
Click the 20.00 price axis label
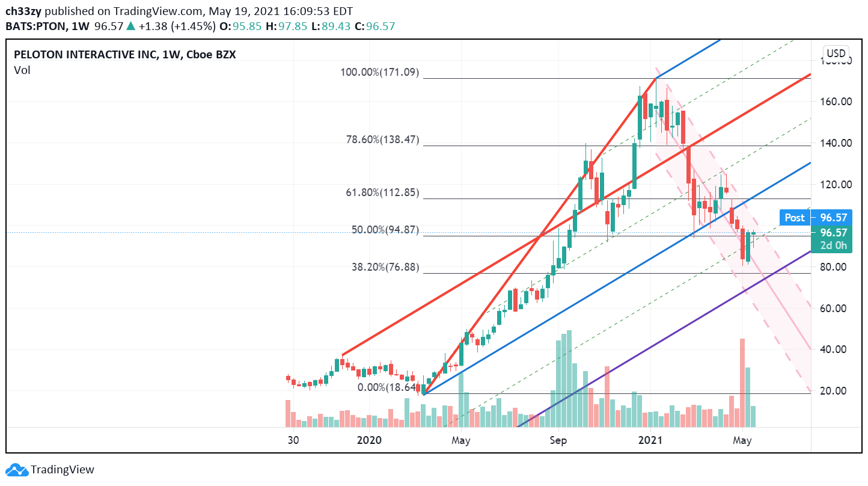834,391
